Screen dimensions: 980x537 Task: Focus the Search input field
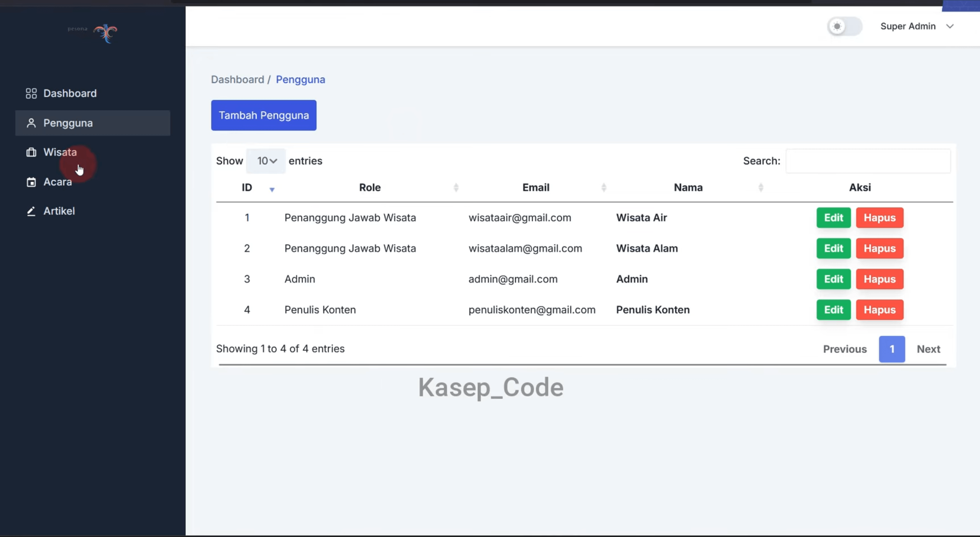868,161
